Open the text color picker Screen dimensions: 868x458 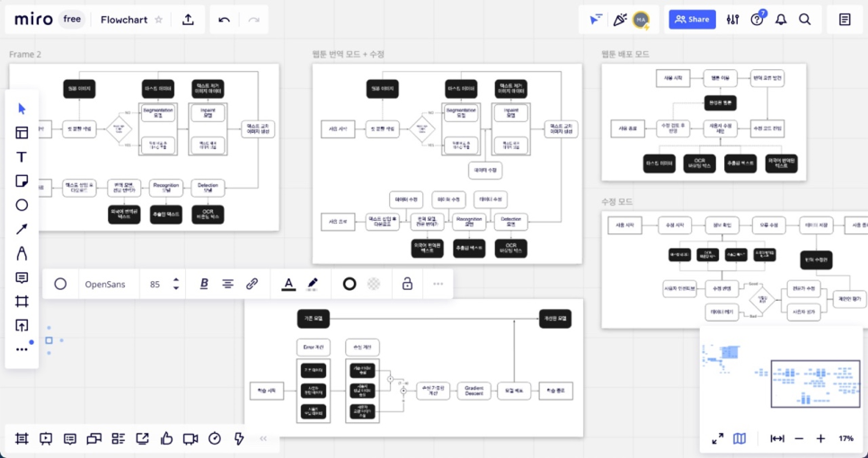point(288,284)
